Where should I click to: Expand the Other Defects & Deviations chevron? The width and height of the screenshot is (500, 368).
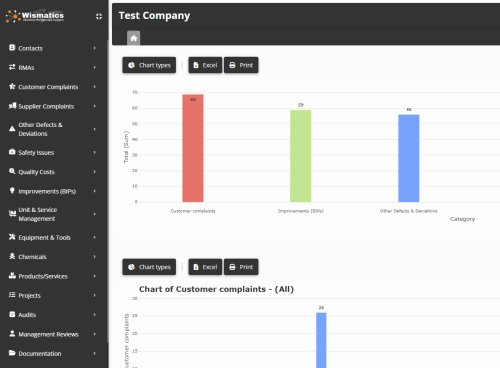[95, 129]
